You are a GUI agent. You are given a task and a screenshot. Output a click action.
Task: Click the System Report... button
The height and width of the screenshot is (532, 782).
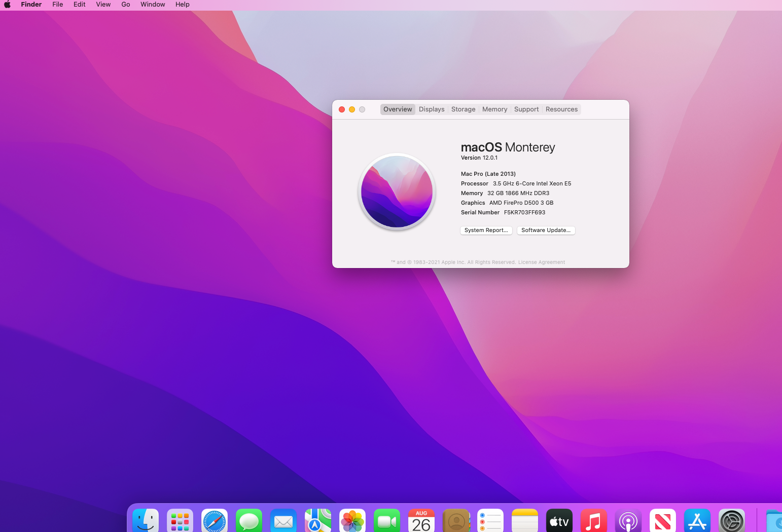click(486, 231)
